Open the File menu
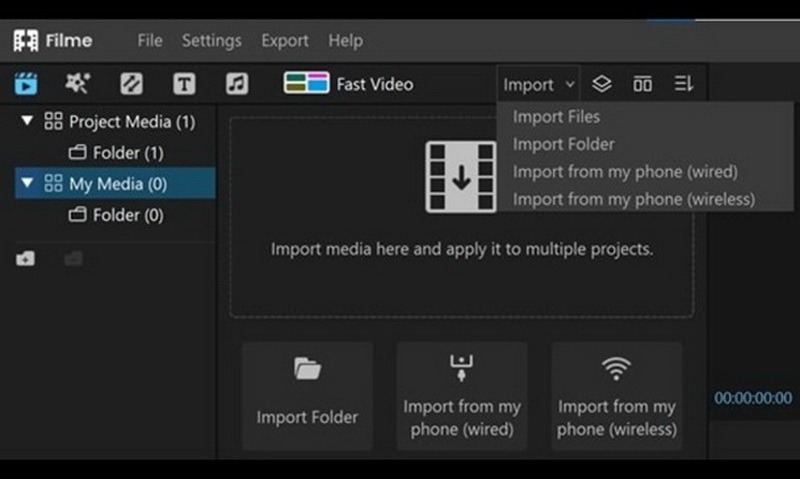800x479 pixels. (x=149, y=41)
